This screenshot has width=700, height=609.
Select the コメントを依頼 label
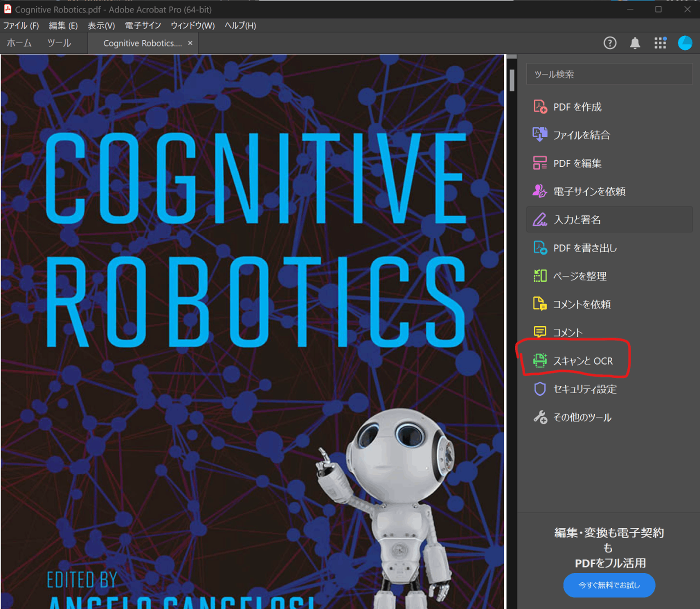(x=582, y=304)
